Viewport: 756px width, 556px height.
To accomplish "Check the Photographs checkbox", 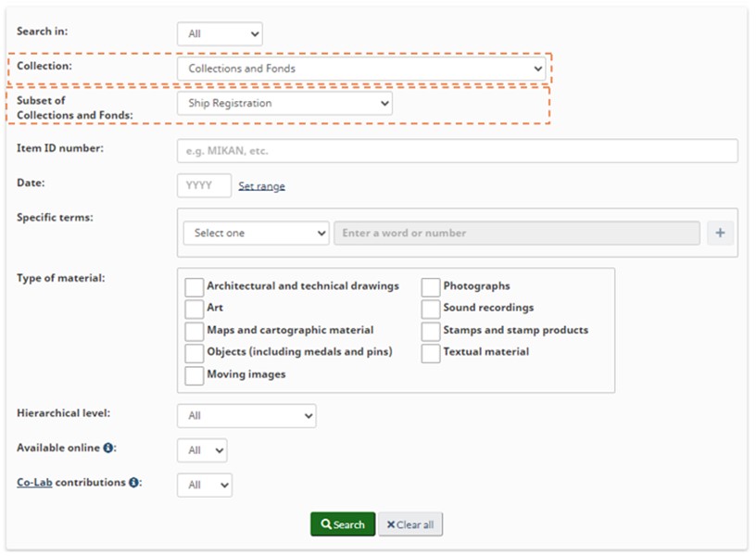I will pos(430,287).
